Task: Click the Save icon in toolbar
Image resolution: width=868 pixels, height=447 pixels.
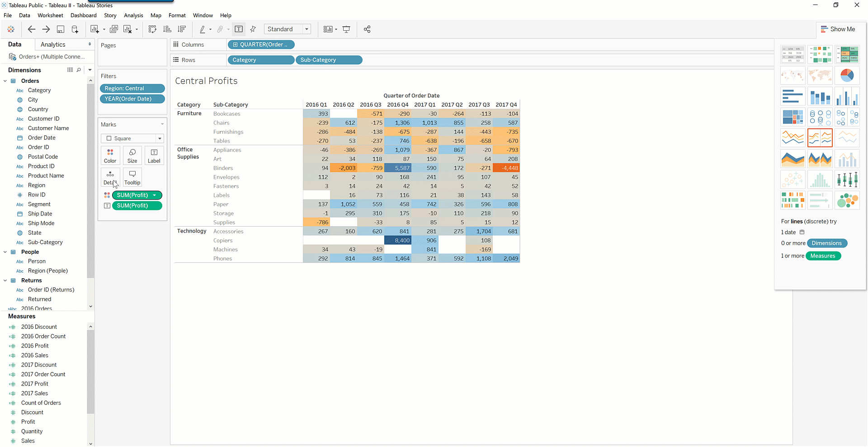Action: [60, 29]
